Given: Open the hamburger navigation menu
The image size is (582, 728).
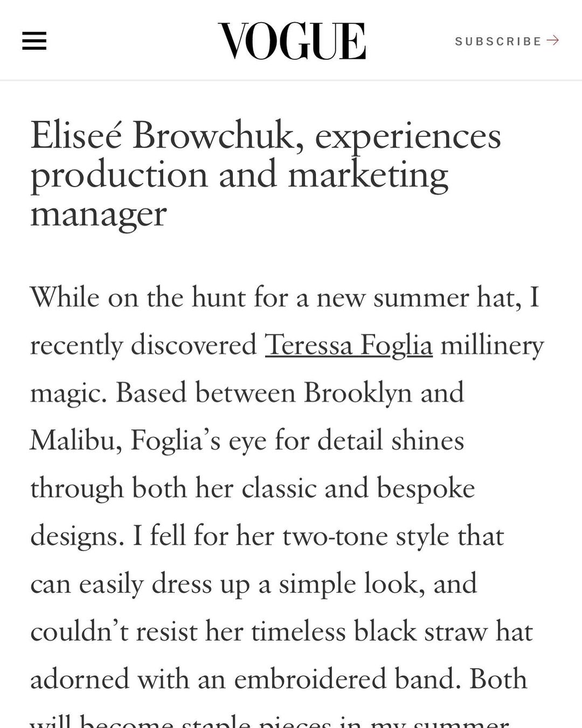Looking at the screenshot, I should pyautogui.click(x=34, y=41).
